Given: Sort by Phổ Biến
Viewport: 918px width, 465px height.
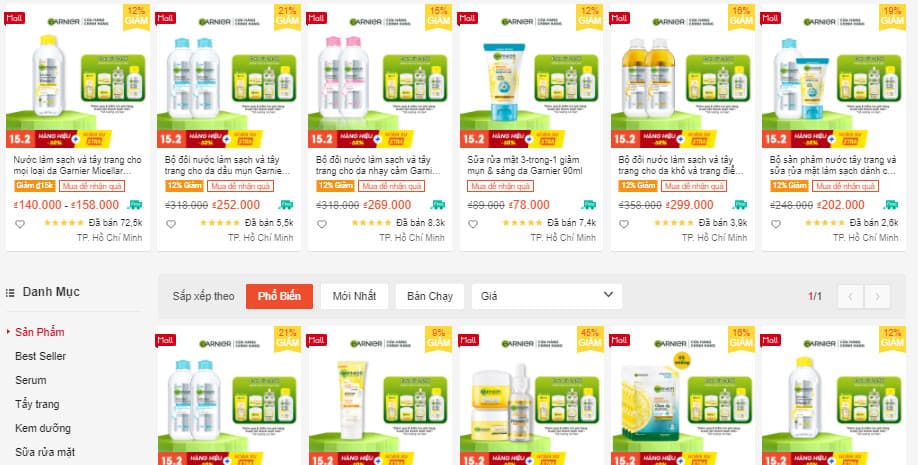Looking at the screenshot, I should tap(279, 296).
